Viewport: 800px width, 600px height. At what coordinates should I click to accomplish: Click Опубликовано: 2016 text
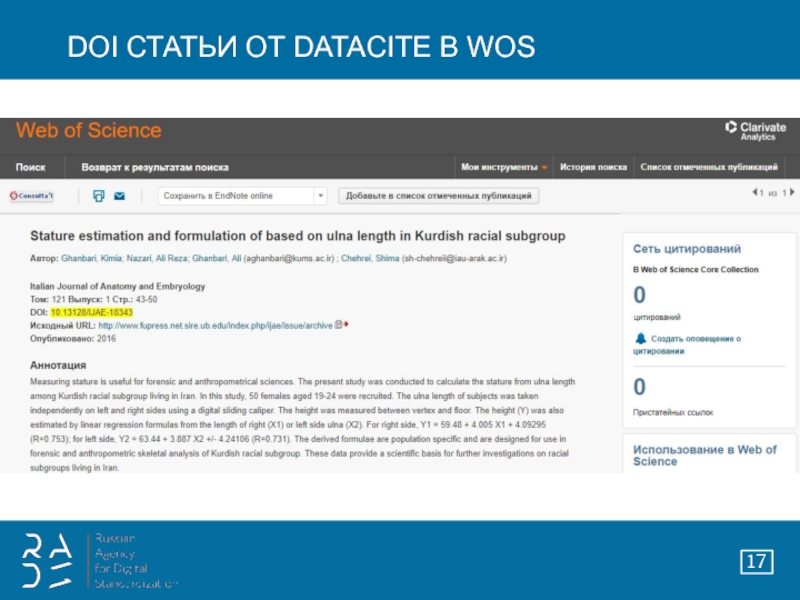coord(73,339)
